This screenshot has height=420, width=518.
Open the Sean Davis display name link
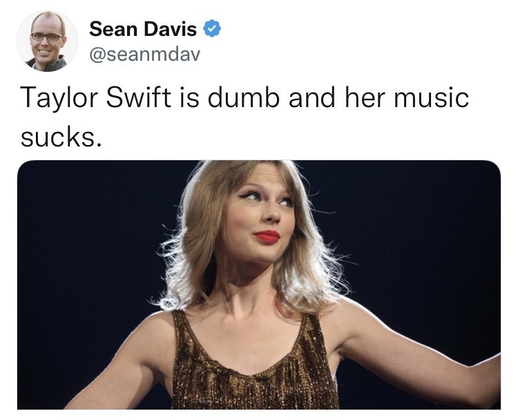(x=143, y=29)
